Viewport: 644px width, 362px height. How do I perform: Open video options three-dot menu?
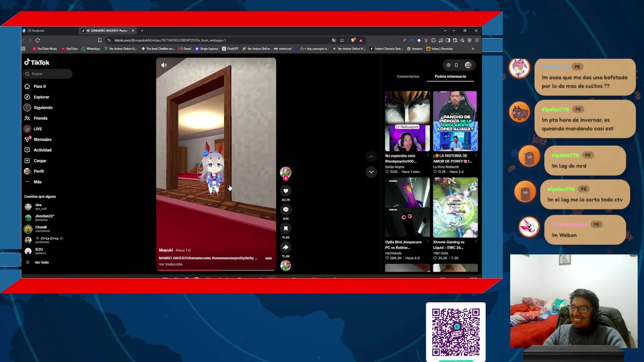268,65
